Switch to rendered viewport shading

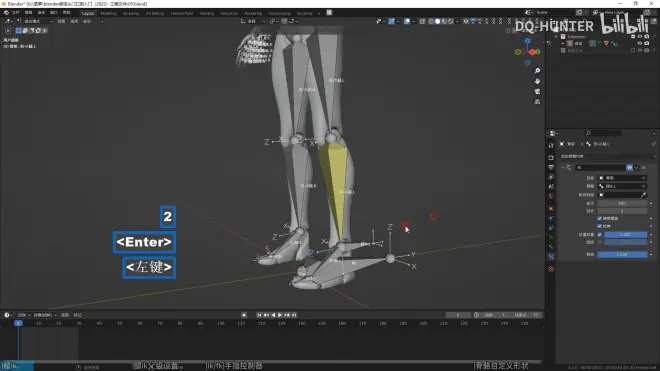pos(450,21)
